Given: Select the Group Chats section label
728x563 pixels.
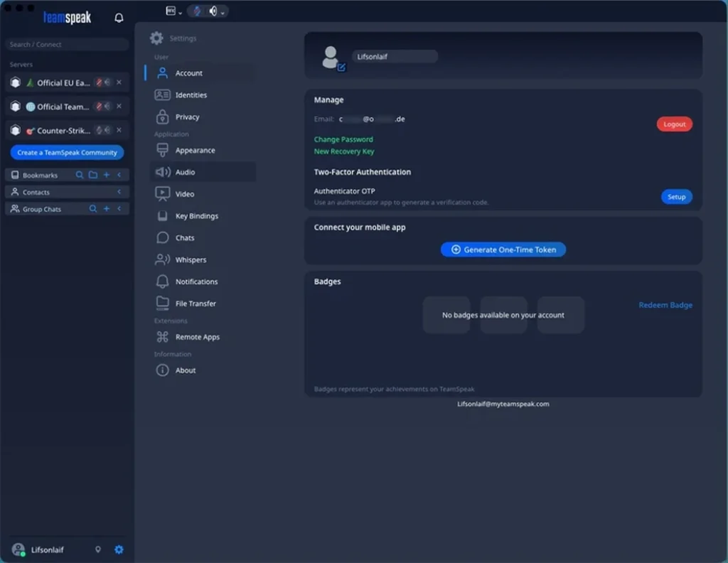Looking at the screenshot, I should point(42,209).
